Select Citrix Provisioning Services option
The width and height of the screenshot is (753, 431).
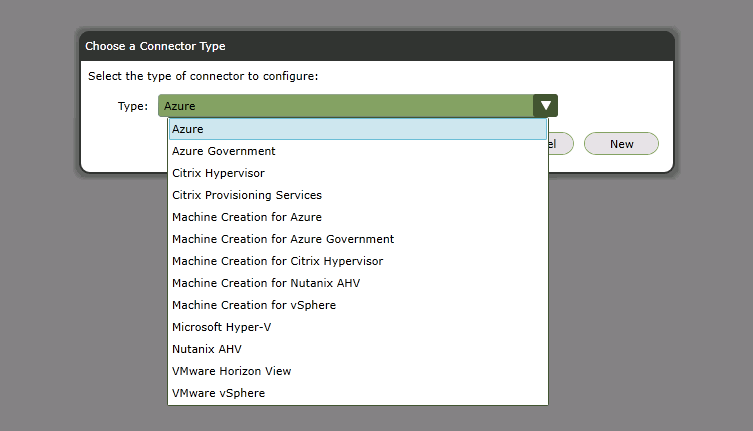[x=247, y=195]
